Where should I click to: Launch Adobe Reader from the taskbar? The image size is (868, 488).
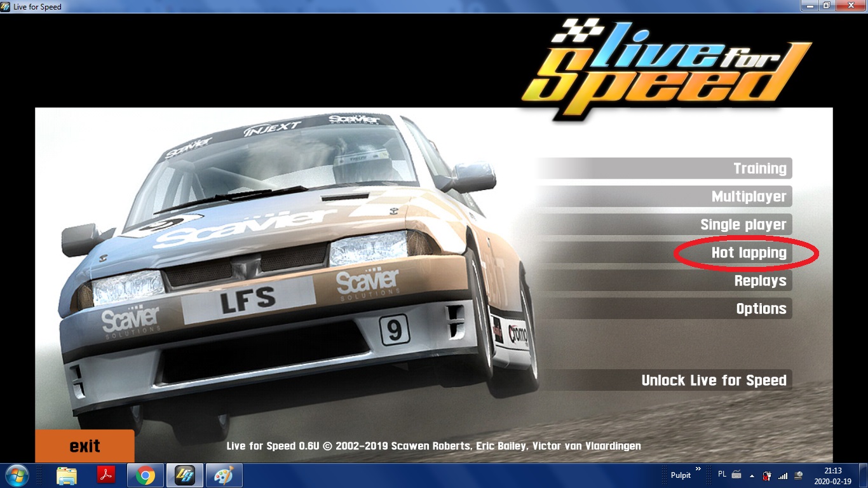click(x=105, y=475)
